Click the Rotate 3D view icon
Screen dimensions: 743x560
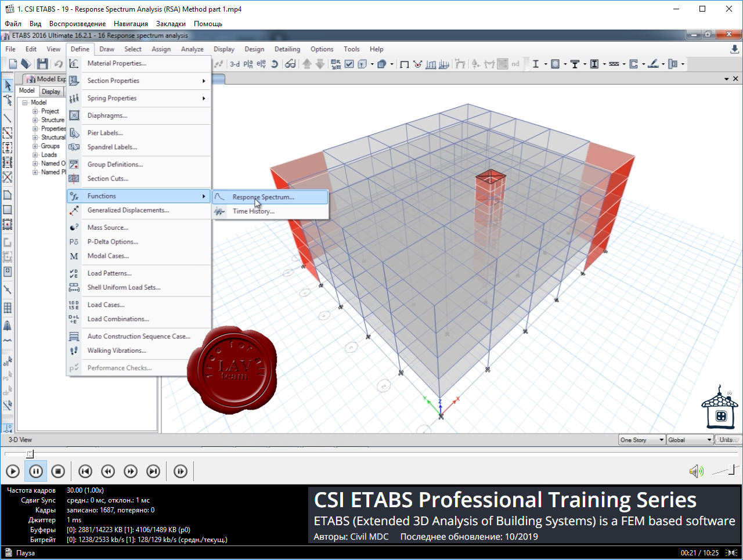point(275,64)
